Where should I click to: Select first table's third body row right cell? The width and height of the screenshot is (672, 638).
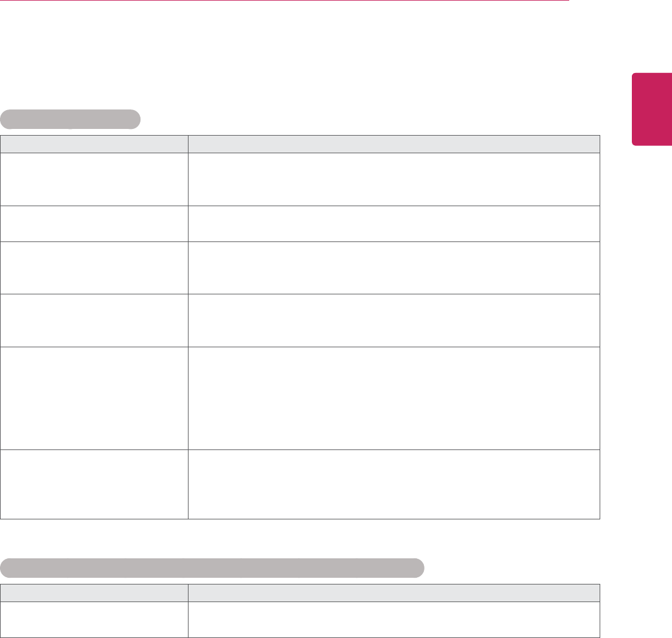pos(393,268)
